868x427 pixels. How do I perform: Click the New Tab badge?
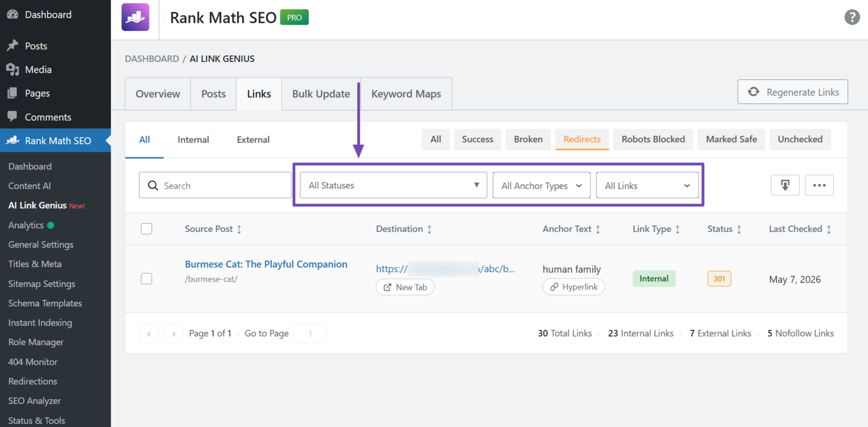click(405, 287)
